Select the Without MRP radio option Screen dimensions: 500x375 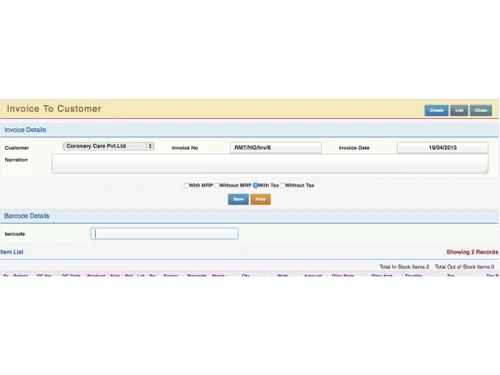pos(217,185)
